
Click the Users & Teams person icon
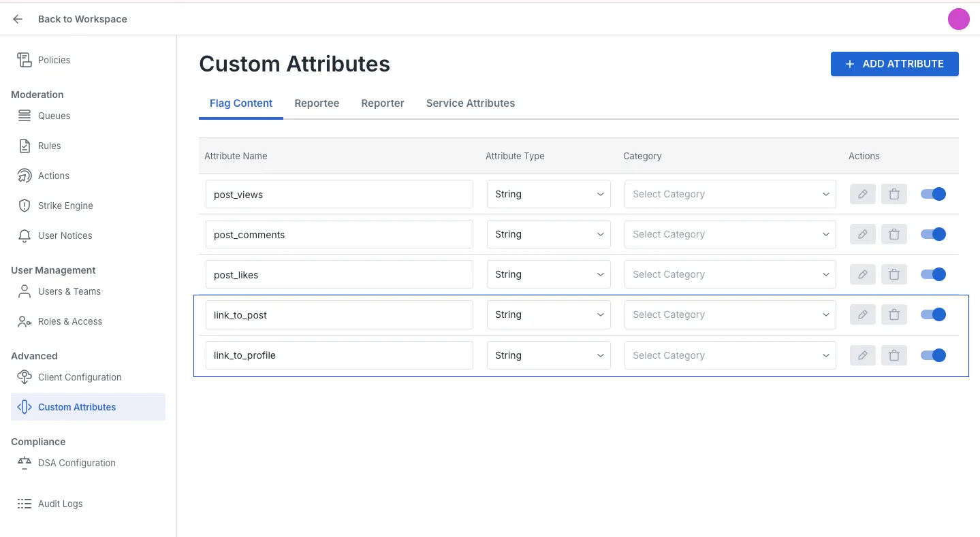(25, 291)
